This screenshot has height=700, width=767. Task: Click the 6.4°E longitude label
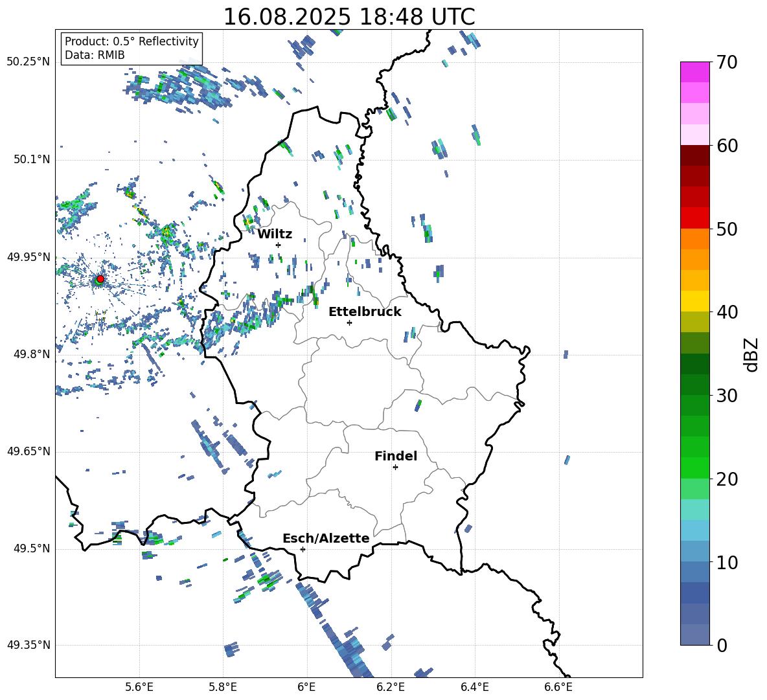tap(475, 688)
